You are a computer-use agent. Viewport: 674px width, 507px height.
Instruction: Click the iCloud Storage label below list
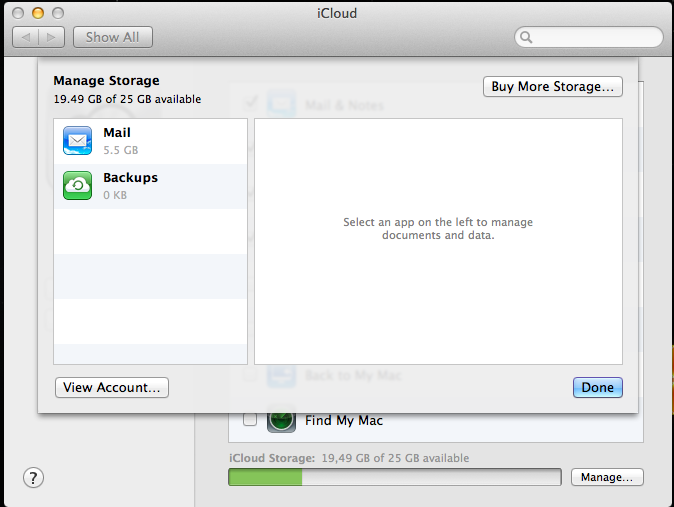(272, 458)
